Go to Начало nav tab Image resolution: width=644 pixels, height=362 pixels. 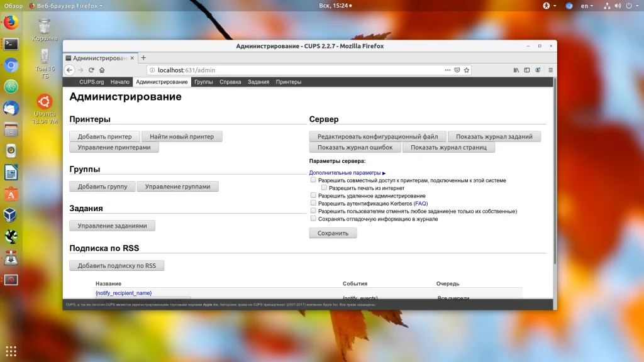[x=120, y=82]
